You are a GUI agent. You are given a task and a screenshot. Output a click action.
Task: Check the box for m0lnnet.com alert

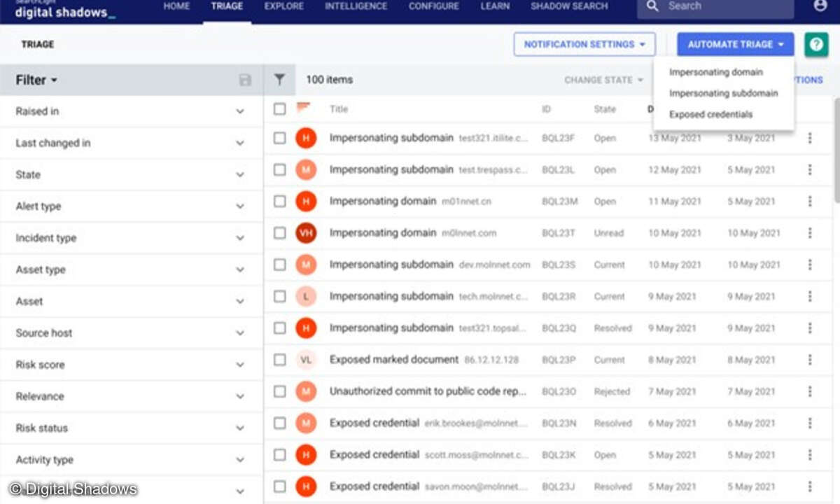point(279,233)
